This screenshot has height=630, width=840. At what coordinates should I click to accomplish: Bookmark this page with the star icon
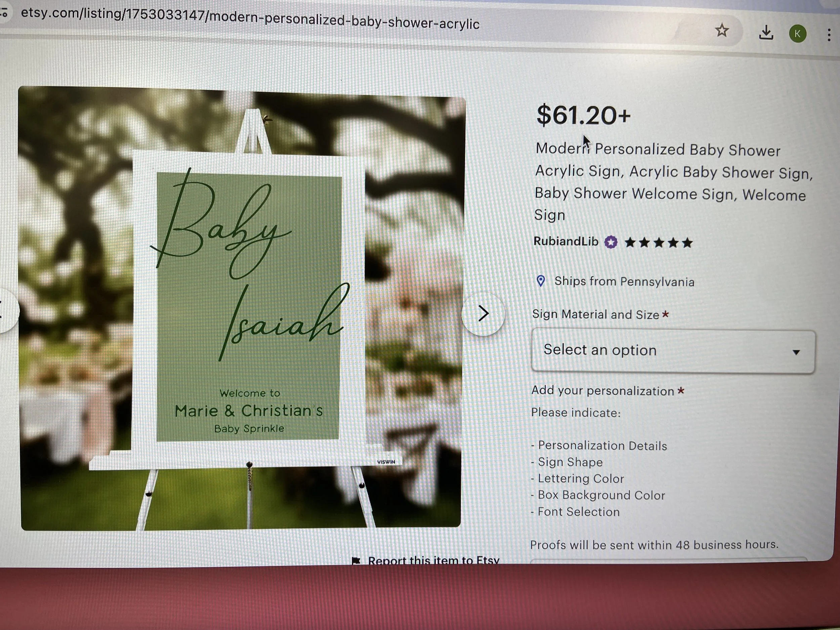pos(721,30)
